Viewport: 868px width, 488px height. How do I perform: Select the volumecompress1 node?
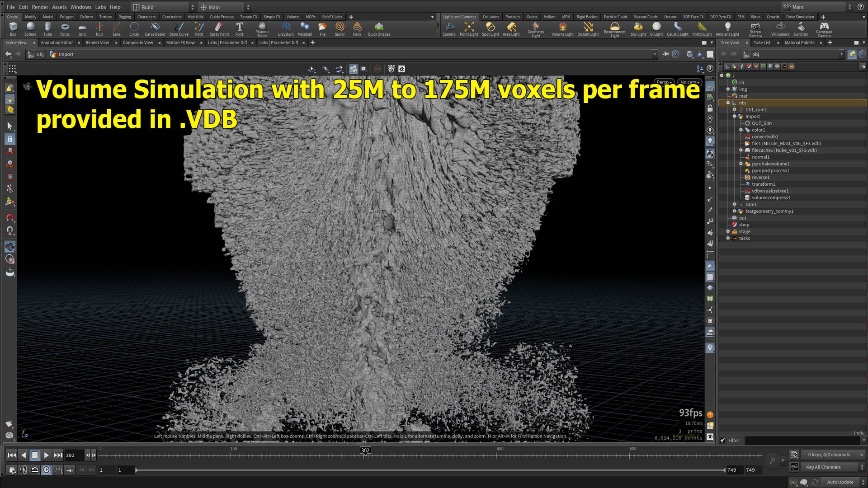click(x=771, y=197)
